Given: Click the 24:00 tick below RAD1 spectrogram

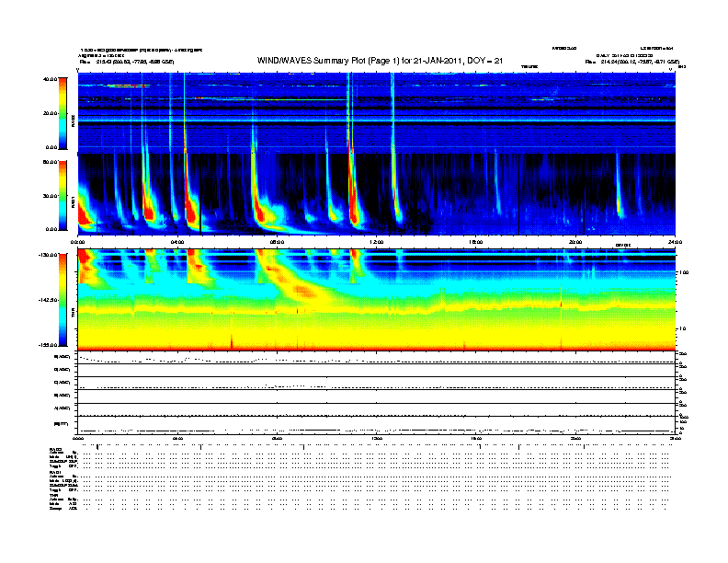Looking at the screenshot, I should click(x=675, y=242).
